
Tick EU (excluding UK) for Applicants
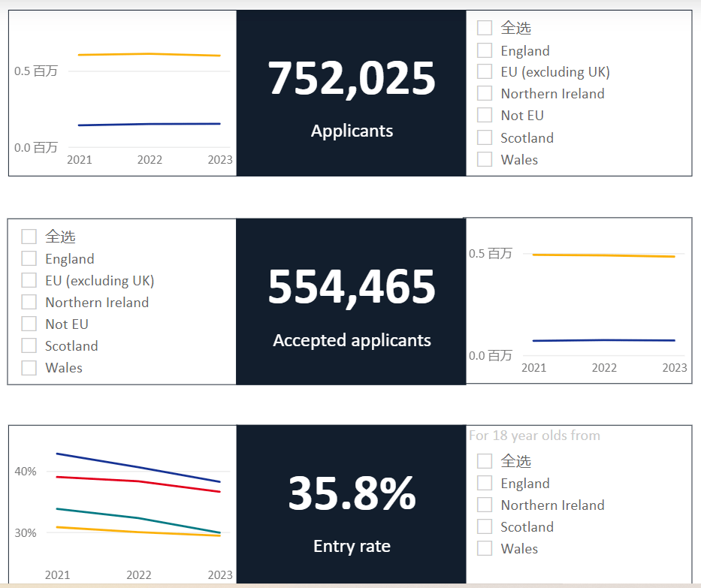tap(485, 71)
